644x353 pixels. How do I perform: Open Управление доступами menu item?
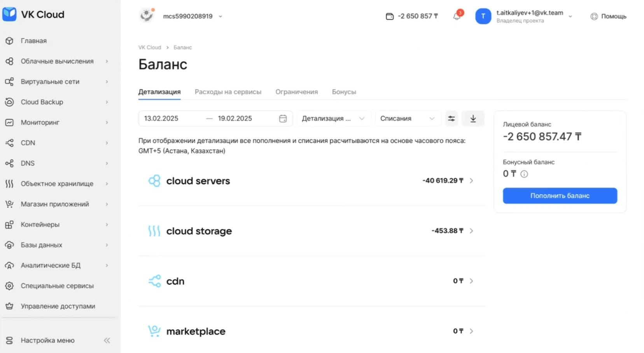pos(58,306)
